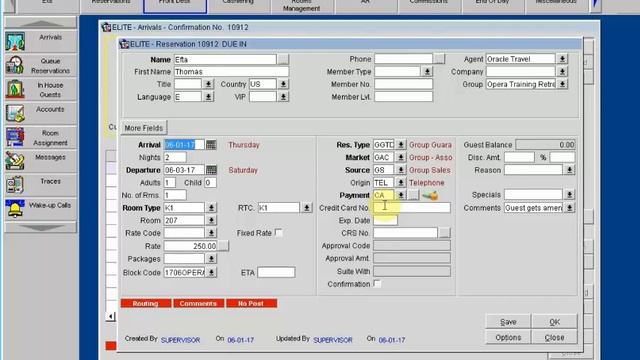Open the Departure date calendar icon
The height and width of the screenshot is (360, 640).
click(x=211, y=170)
